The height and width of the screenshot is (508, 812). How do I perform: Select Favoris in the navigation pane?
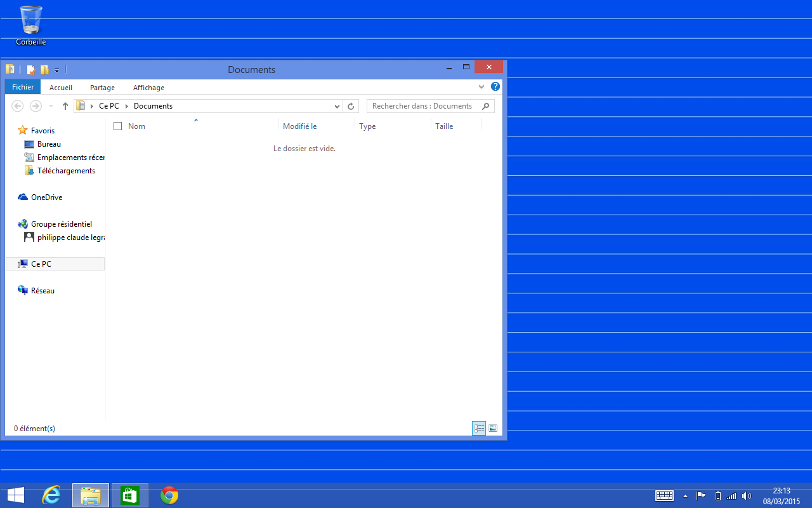pos(43,130)
